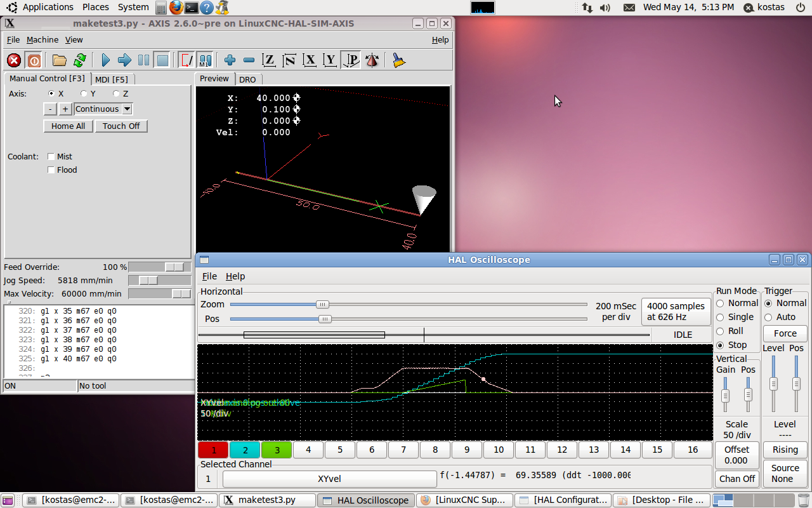Image resolution: width=812 pixels, height=508 pixels.
Task: Zoom out the preview with minus icon
Action: click(249, 60)
